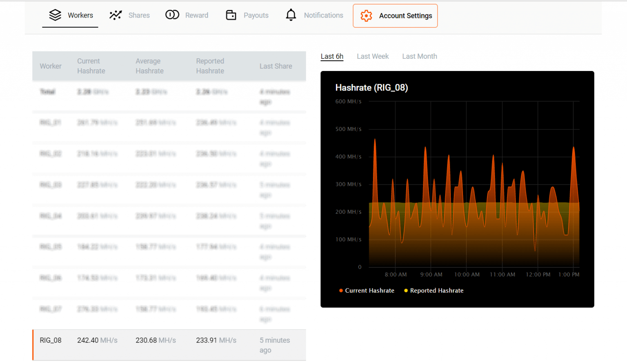
Task: Click RIG_08's 242.40 MH/s hashrate value
Action: click(98, 340)
